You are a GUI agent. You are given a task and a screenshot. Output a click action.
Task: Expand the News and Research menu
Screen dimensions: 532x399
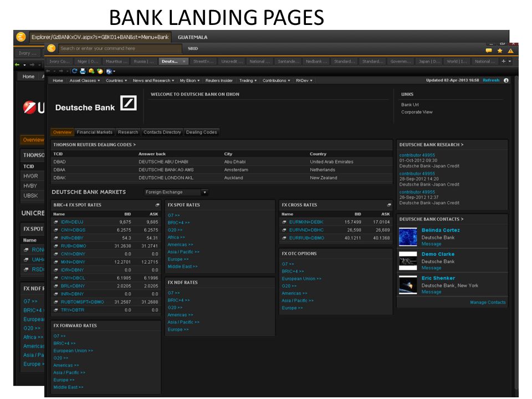tap(154, 80)
